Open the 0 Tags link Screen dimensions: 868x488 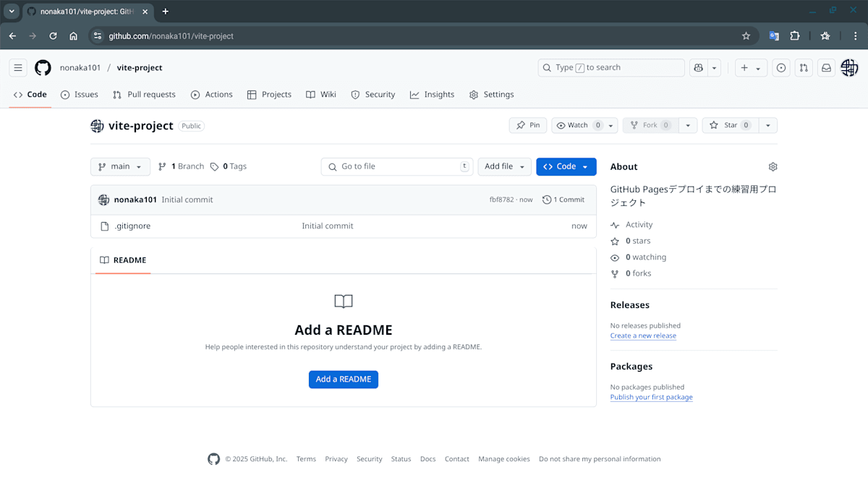click(229, 167)
